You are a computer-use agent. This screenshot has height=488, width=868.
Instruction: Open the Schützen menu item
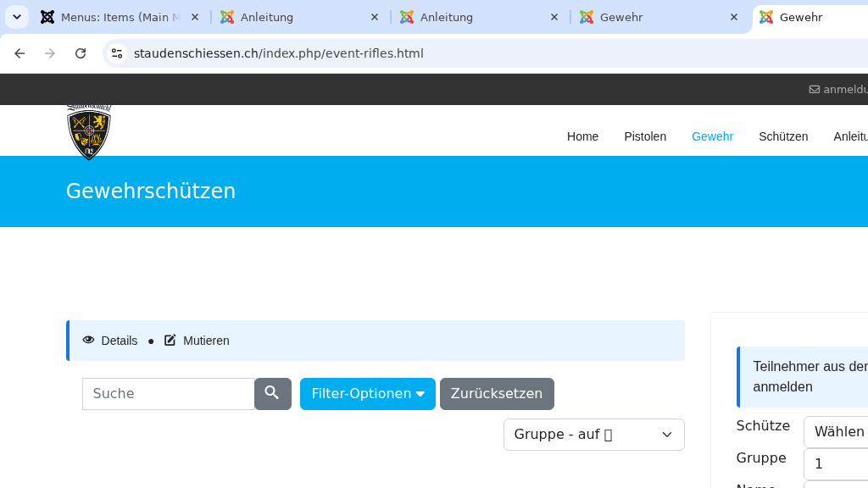783,136
